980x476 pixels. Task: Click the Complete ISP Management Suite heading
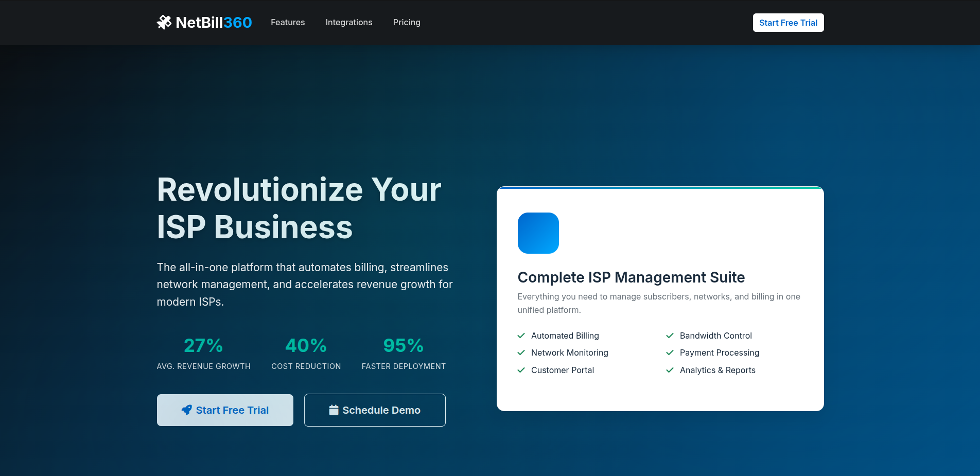(x=631, y=277)
